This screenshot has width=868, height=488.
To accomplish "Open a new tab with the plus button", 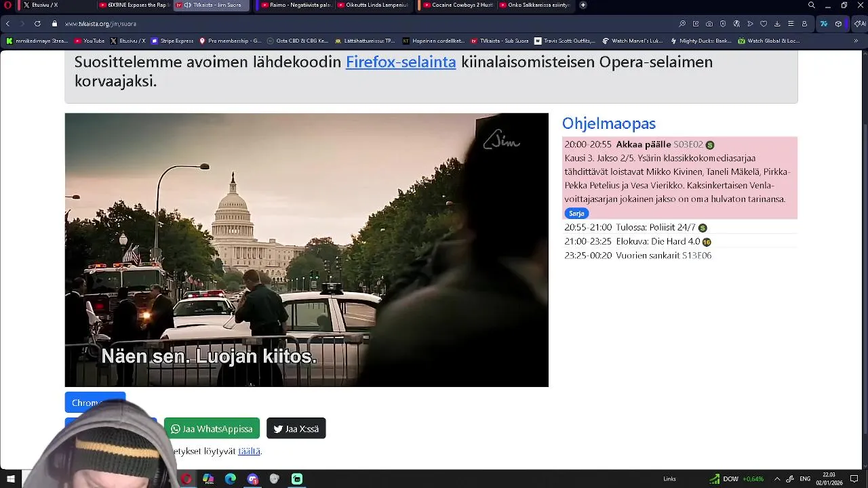I will point(583,5).
